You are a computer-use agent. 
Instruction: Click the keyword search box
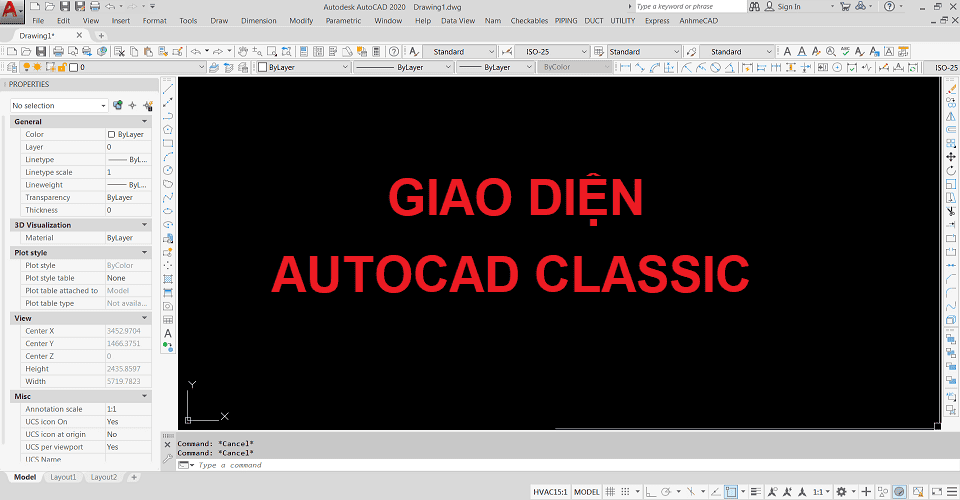coord(690,7)
